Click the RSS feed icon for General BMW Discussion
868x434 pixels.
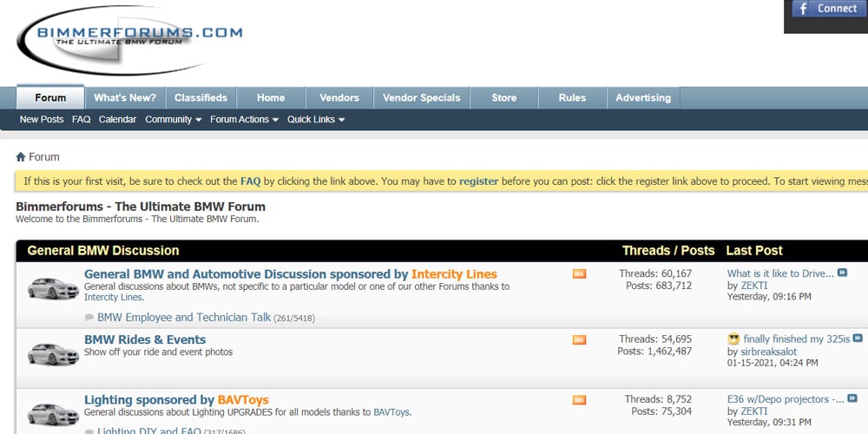[x=579, y=274]
